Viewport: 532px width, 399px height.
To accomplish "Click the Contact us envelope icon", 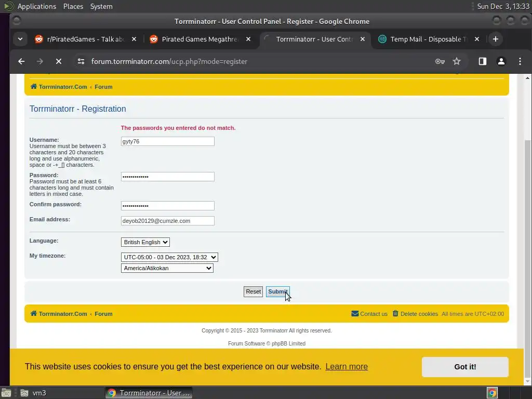I will (x=355, y=313).
